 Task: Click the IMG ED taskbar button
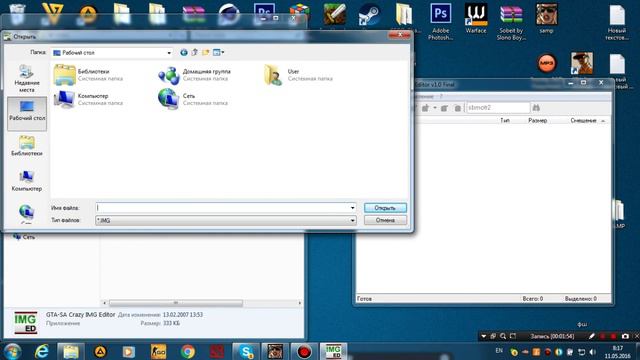pyautogui.click(x=333, y=351)
